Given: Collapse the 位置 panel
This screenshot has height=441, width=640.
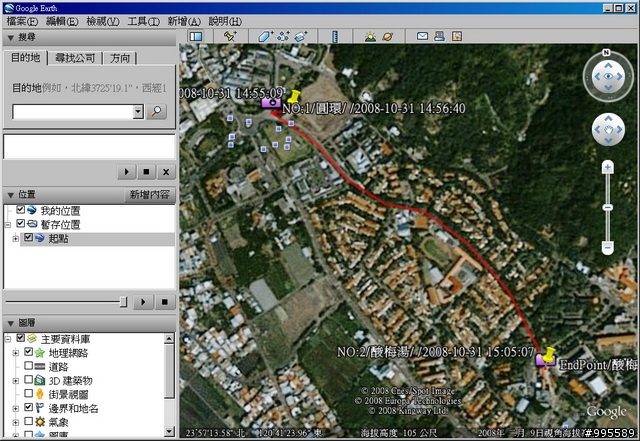Looking at the screenshot, I should coord(11,195).
